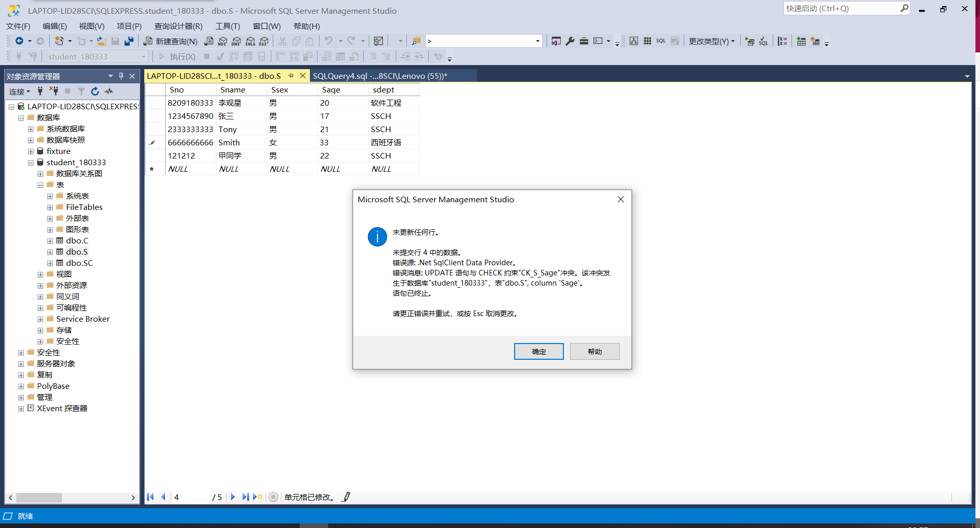Screen dimensions: 980x528
Task: Click the DAX query icon
Action: (264, 41)
